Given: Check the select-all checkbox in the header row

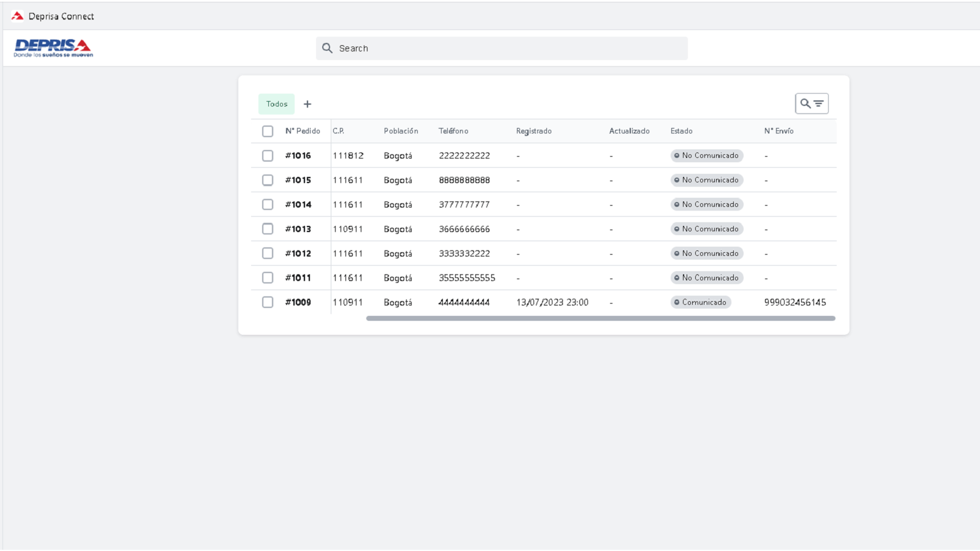Looking at the screenshot, I should (268, 131).
